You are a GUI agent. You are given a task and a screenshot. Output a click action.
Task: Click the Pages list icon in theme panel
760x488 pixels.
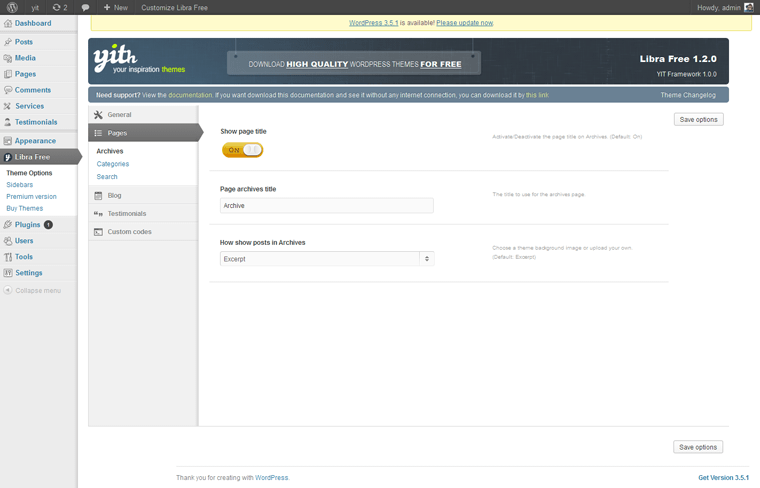click(x=98, y=133)
